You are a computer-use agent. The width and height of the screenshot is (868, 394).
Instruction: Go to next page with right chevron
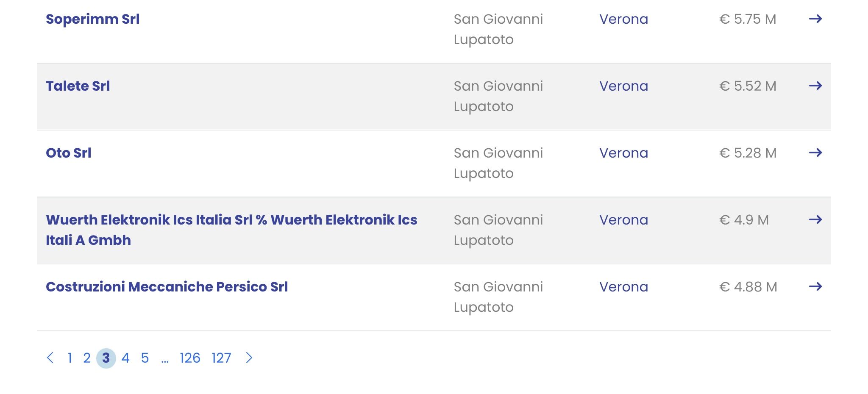[249, 358]
